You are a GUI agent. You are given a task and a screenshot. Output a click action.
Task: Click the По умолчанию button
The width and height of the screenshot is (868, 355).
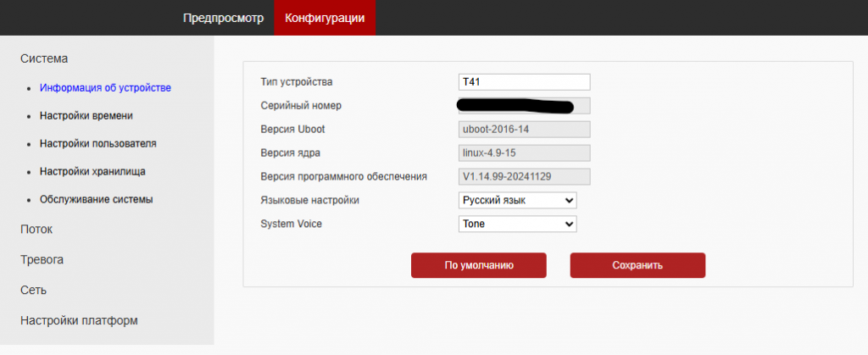[479, 265]
